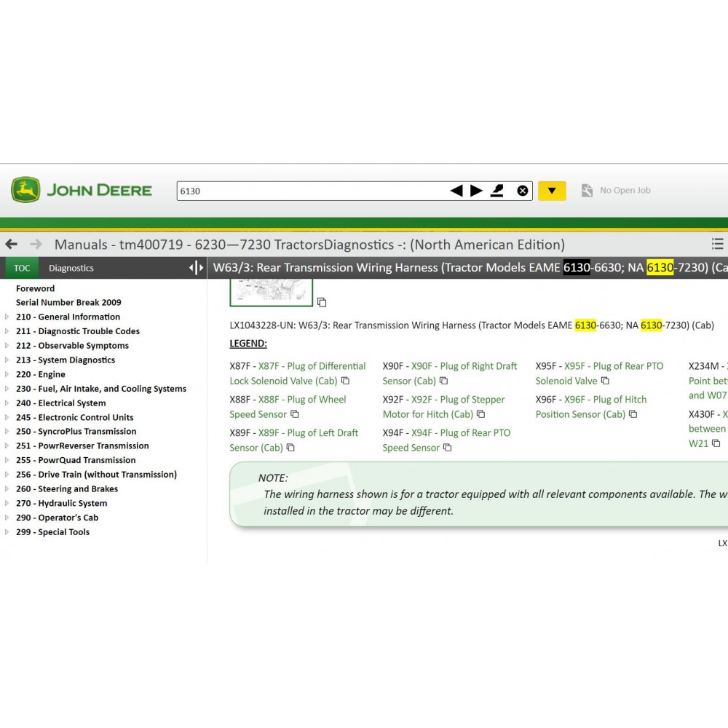Toggle the copy icon next to X88F Wheel Speed Sensor
Image resolution: width=728 pixels, height=728 pixels.
[294, 415]
